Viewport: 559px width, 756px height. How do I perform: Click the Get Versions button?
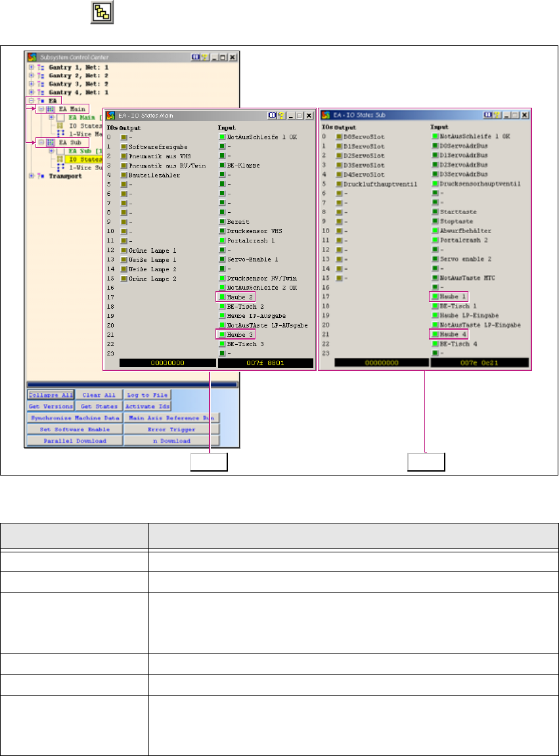click(51, 407)
